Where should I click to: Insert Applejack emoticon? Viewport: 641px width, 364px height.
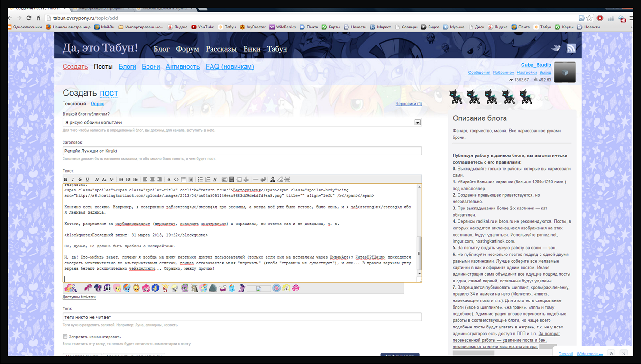(137, 288)
